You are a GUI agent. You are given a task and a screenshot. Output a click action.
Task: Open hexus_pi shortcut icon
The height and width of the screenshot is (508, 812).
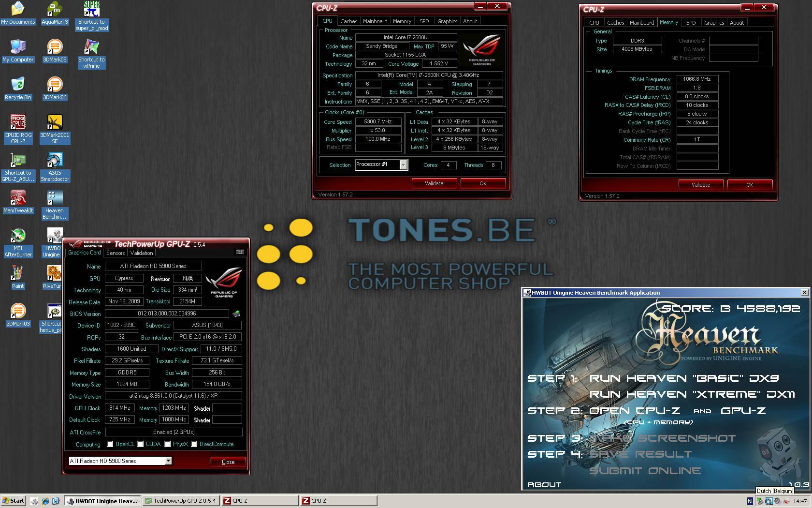[51, 318]
